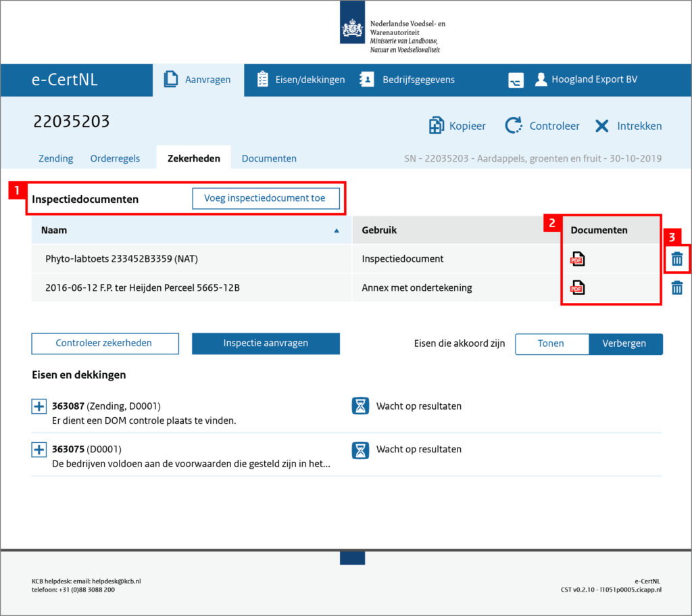Click Inspectie aanvragen button
The image size is (692, 616).
(266, 343)
